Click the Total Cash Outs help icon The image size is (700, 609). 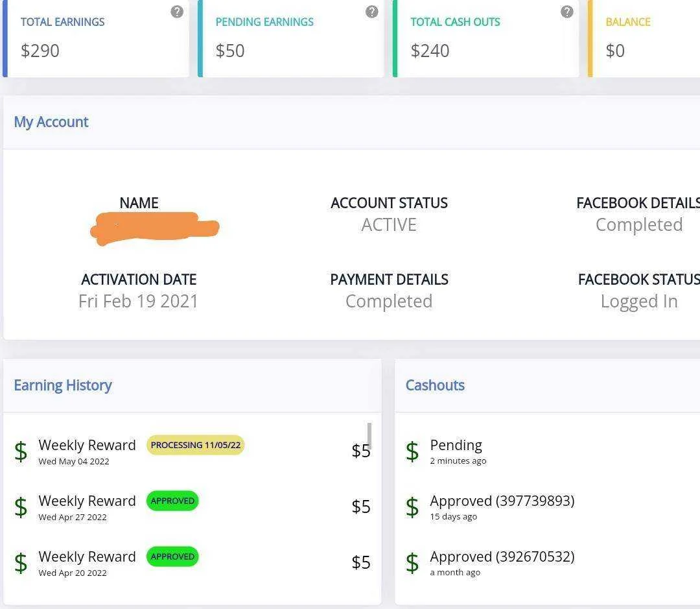tap(566, 12)
